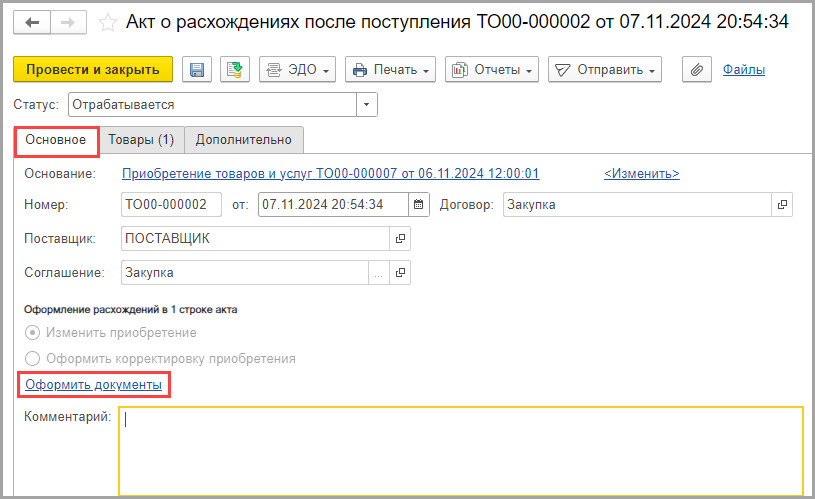Go forward with the right arrow button
The image size is (815, 499).
click(68, 22)
